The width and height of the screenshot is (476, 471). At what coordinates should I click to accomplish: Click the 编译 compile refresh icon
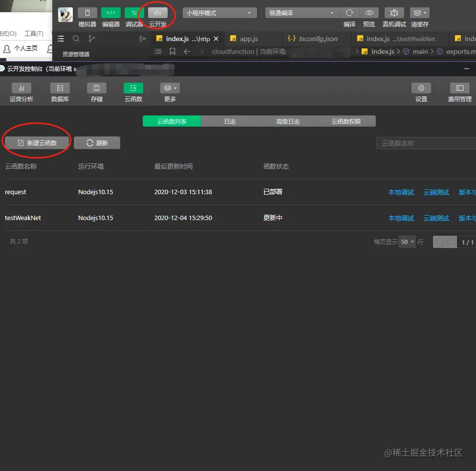click(x=349, y=13)
